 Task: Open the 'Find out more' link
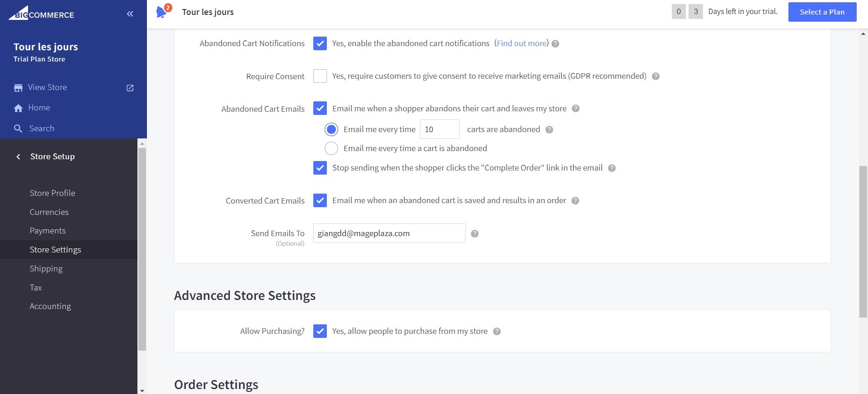coord(521,43)
